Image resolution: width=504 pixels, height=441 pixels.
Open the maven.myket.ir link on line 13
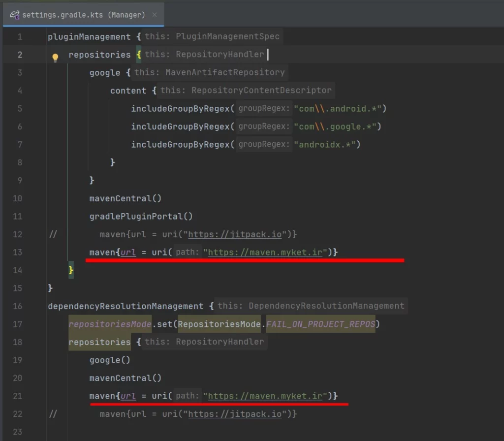tap(265, 252)
